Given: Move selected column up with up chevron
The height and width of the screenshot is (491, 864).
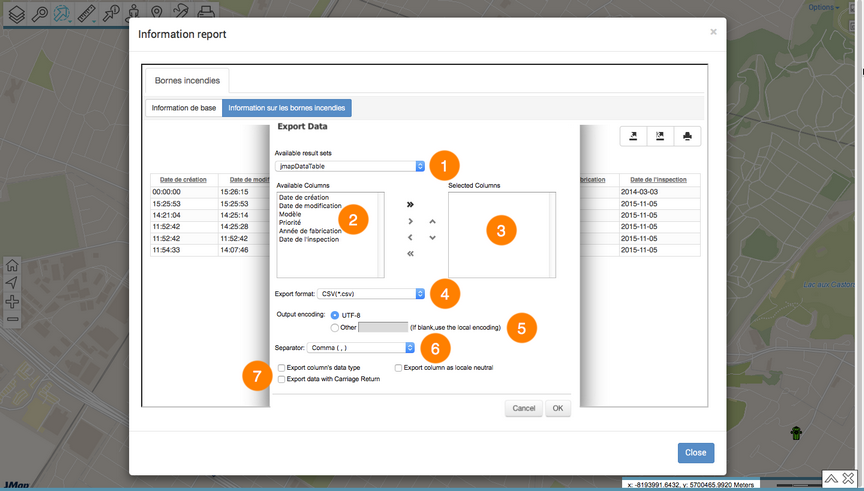Looking at the screenshot, I should tap(433, 222).
